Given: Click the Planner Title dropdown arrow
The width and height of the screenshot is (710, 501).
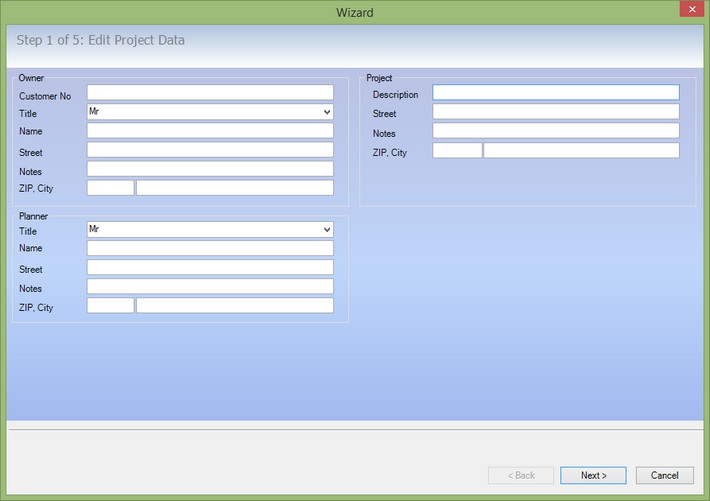Looking at the screenshot, I should click(x=327, y=229).
